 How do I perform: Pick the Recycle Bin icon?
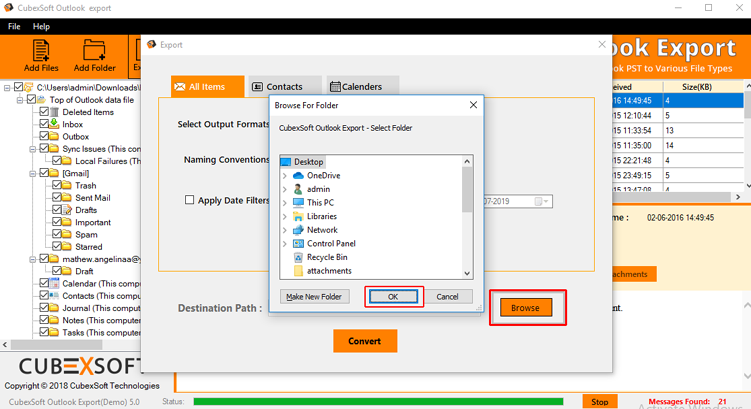(x=298, y=257)
